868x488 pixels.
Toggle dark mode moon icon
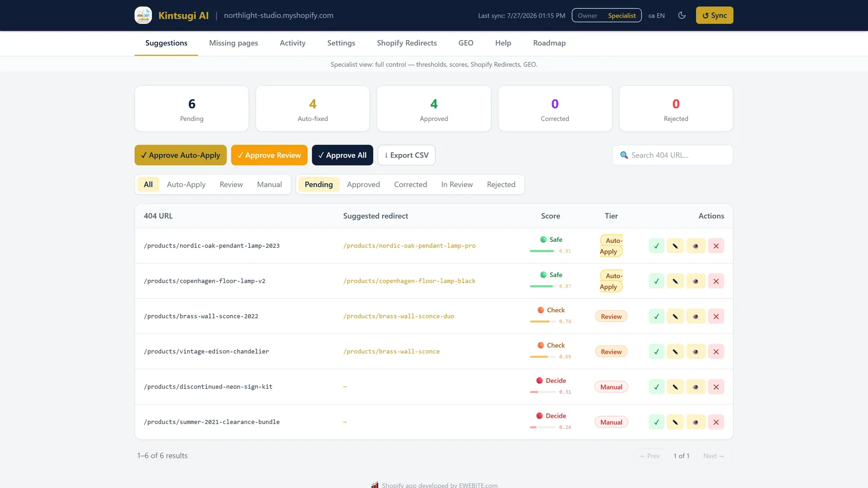coord(682,15)
